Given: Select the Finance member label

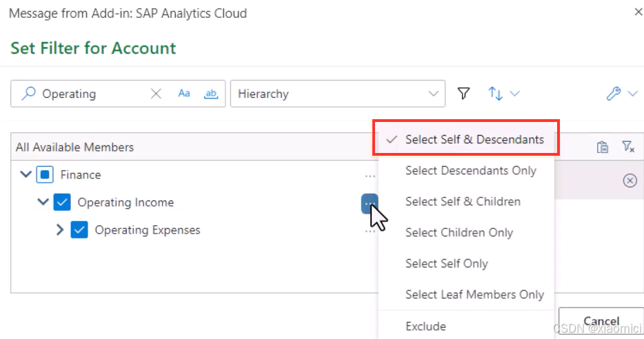Looking at the screenshot, I should click(x=81, y=175).
